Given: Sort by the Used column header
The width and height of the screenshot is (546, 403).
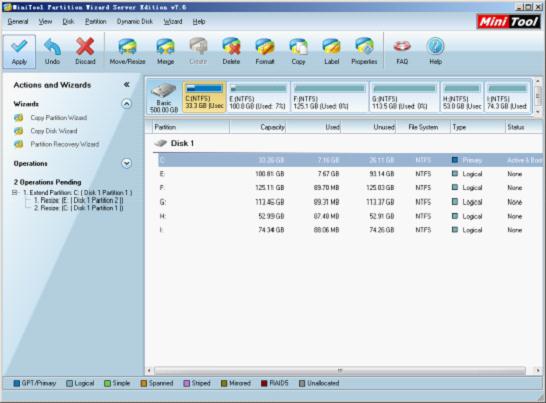Looking at the screenshot, I should (313, 127).
